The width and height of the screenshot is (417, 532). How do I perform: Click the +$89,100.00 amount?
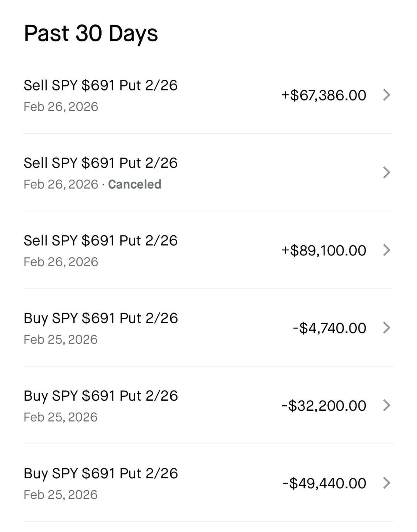324,250
